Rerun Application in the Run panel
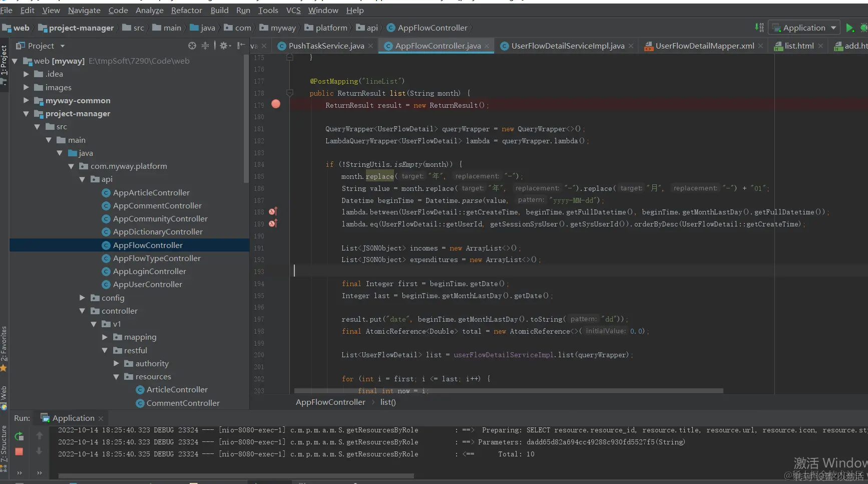 (x=19, y=436)
